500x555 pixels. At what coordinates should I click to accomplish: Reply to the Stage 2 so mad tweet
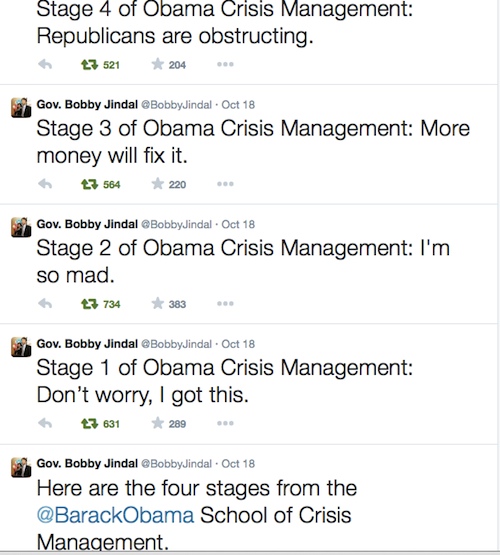[45, 304]
